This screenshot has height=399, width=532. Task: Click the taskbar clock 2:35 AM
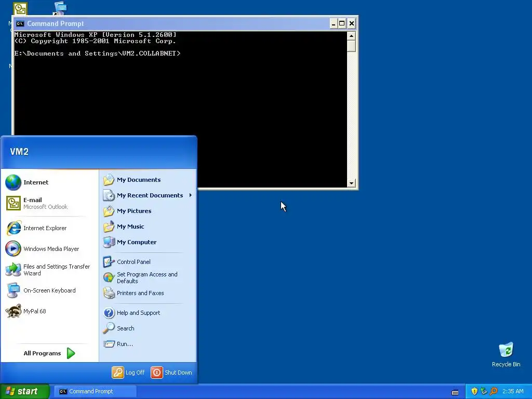513,391
